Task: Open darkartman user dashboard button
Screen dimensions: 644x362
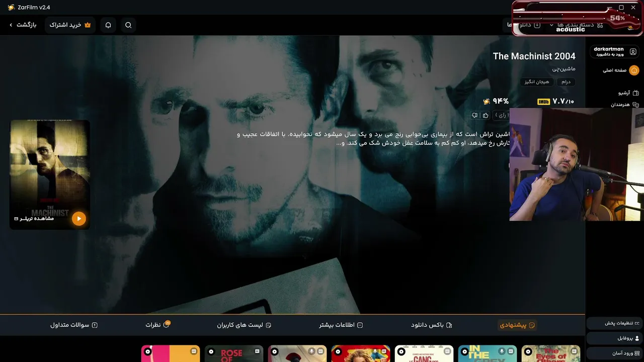Action: tap(615, 52)
